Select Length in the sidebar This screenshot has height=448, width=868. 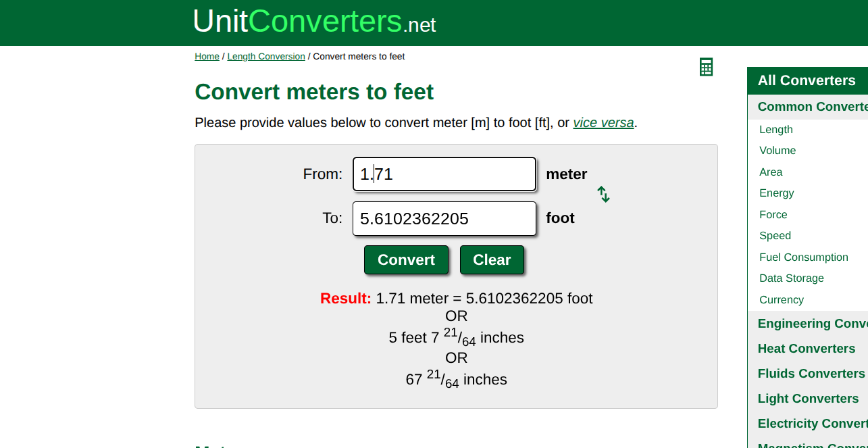[775, 130]
